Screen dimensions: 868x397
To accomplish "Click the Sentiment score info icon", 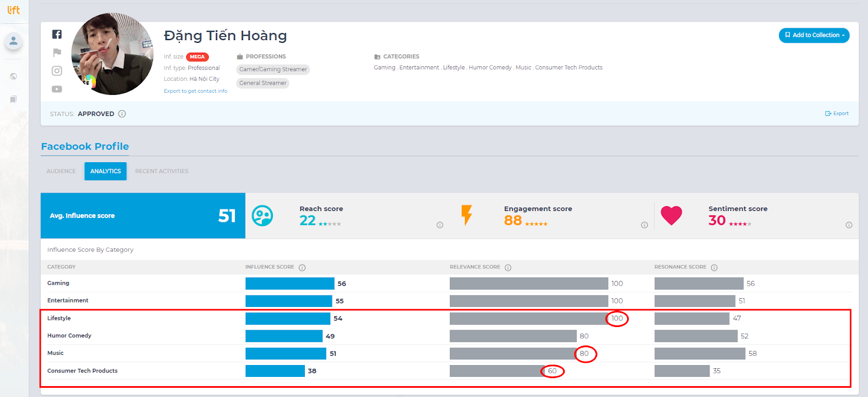I will click(849, 225).
